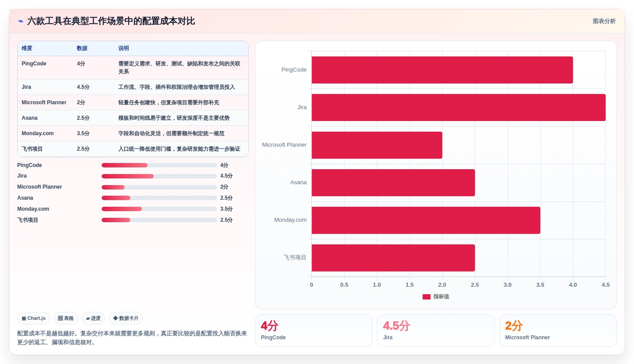
Task: Click the lightning icon beside the title
Action: click(x=21, y=21)
